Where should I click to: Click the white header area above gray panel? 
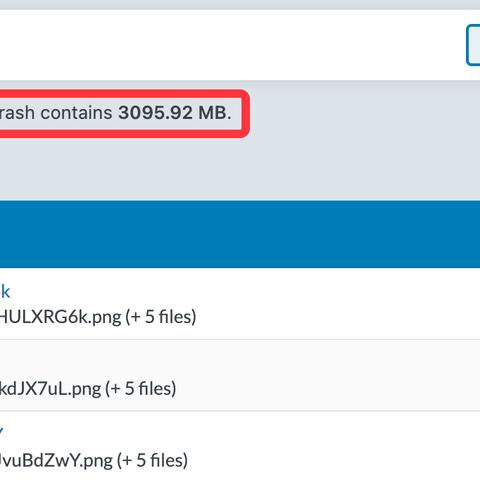pos(233,45)
